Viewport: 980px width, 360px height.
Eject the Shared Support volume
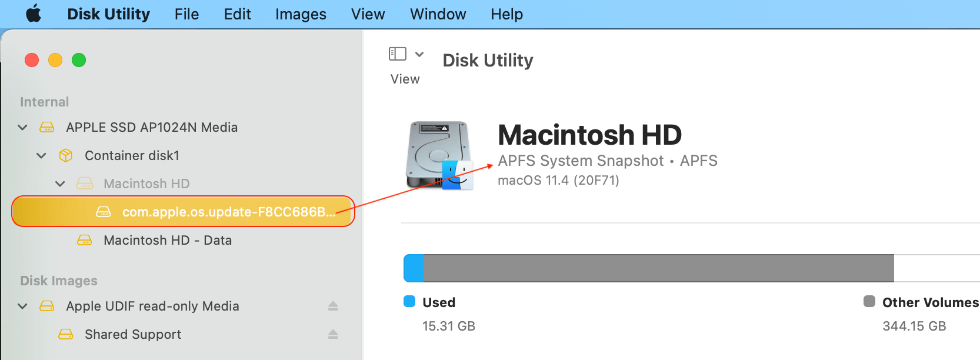point(334,334)
